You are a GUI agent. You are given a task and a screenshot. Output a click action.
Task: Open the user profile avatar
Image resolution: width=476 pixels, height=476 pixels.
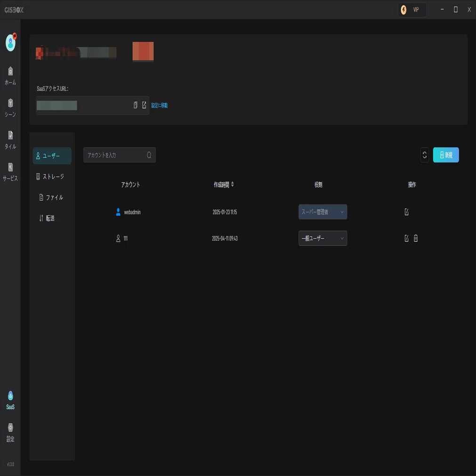(11, 42)
